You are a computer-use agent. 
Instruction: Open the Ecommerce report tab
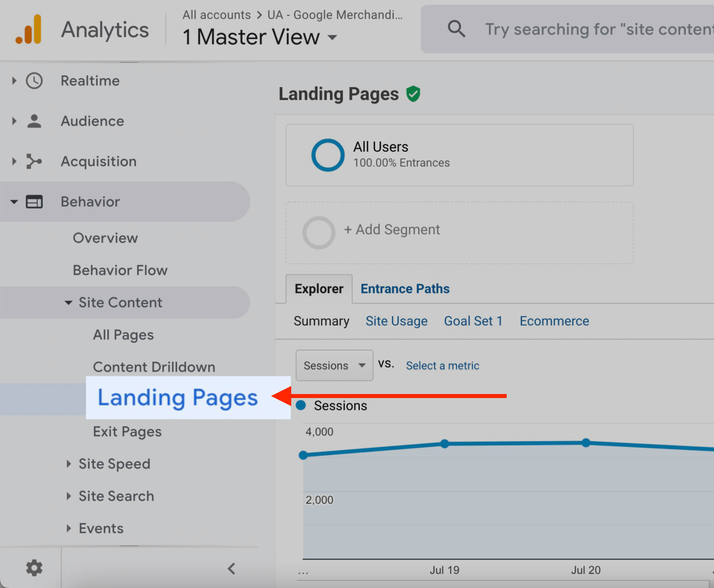(554, 321)
